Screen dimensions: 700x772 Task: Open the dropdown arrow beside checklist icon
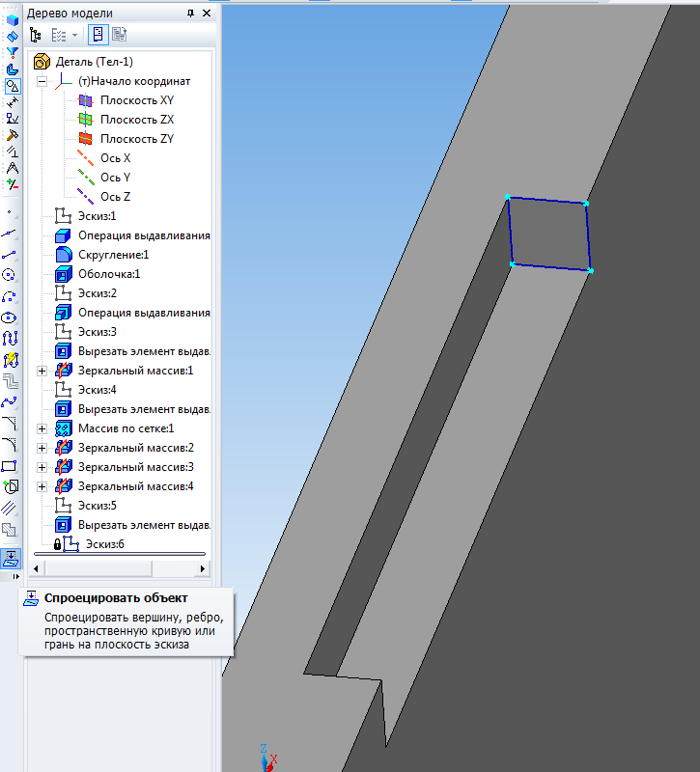pos(75,35)
